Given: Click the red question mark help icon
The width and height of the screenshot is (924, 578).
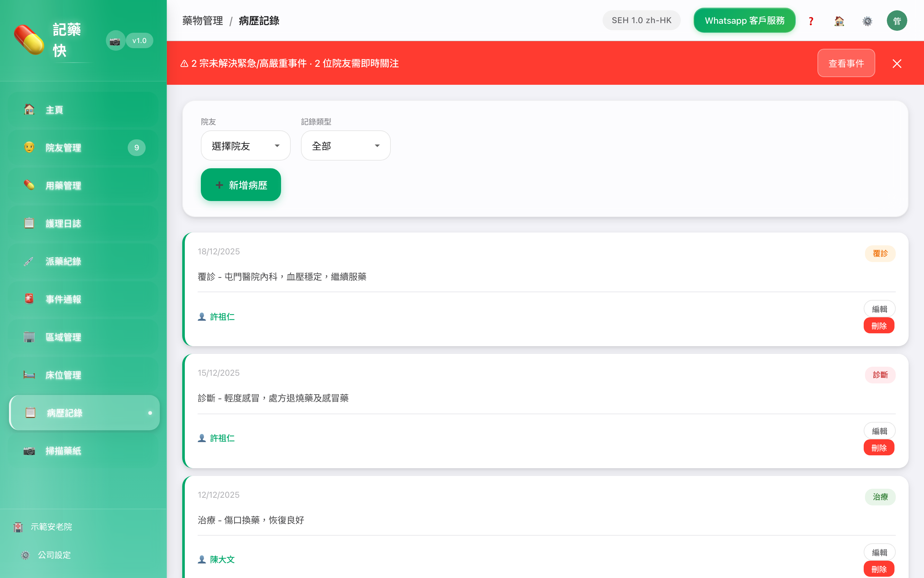Looking at the screenshot, I should (811, 21).
